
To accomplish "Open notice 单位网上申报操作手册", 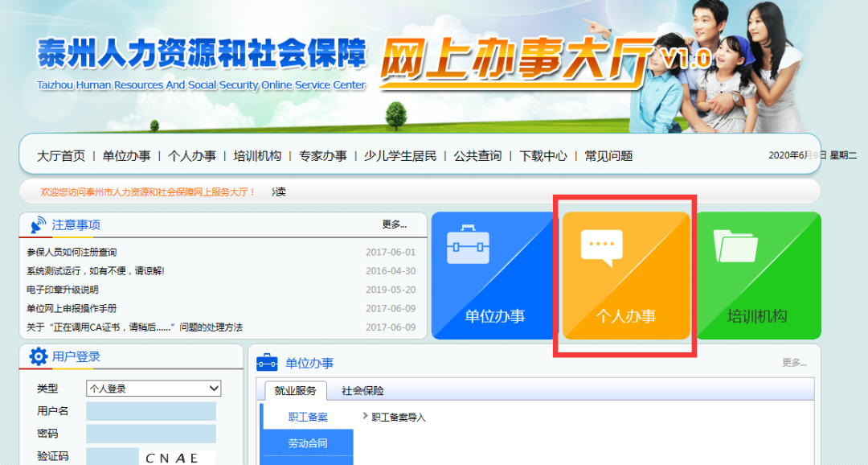I will [x=72, y=309].
